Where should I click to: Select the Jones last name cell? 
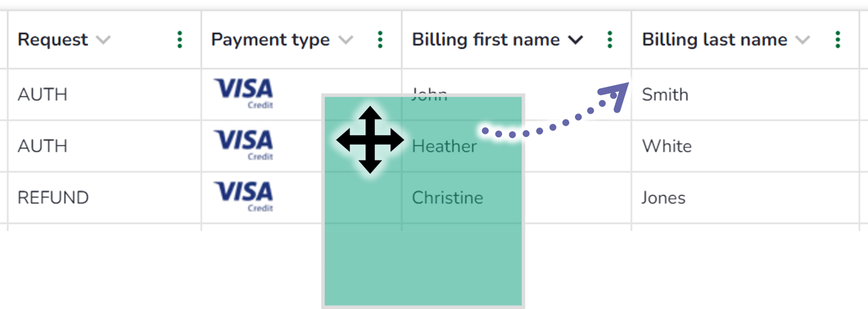(x=663, y=198)
